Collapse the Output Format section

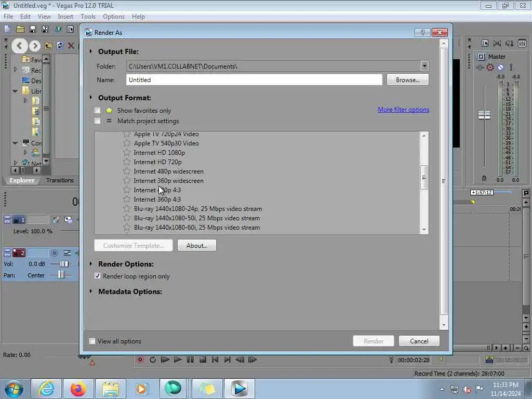pyautogui.click(x=91, y=97)
